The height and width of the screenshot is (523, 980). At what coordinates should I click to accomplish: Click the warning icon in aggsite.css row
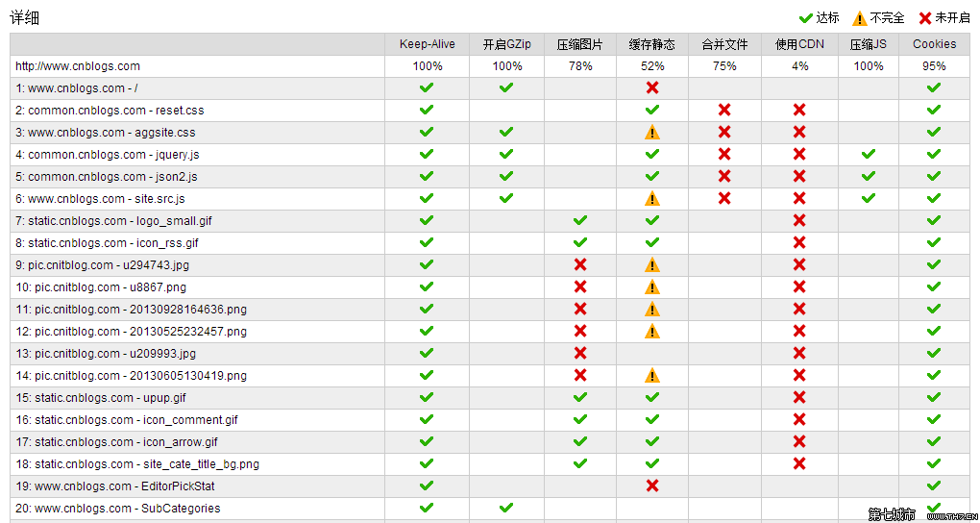[x=652, y=133]
